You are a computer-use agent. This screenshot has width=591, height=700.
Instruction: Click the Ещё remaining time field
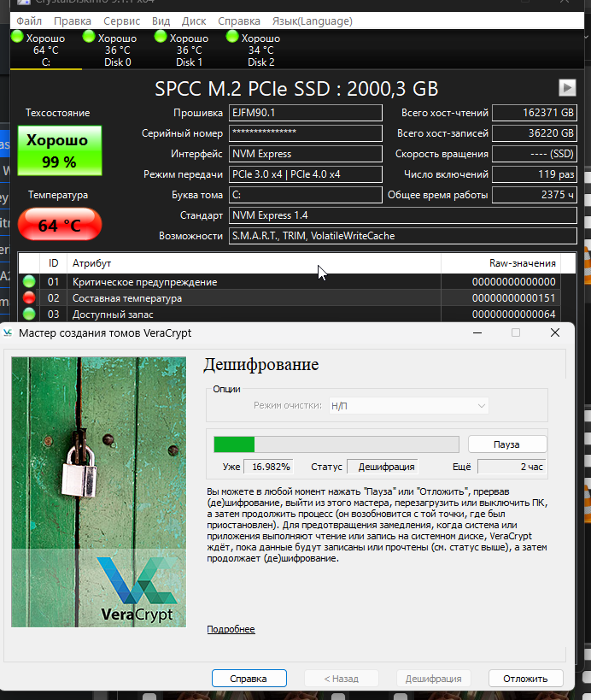(512, 467)
